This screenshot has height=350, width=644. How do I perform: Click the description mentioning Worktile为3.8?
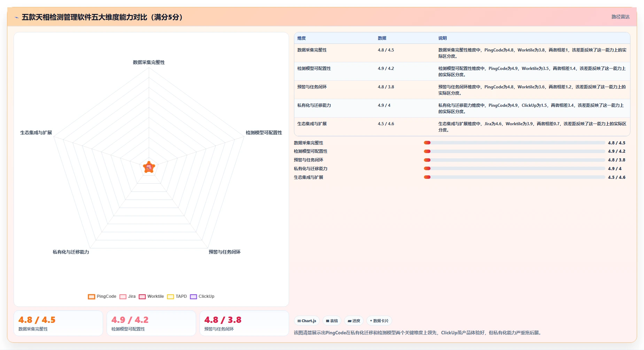(x=532, y=53)
